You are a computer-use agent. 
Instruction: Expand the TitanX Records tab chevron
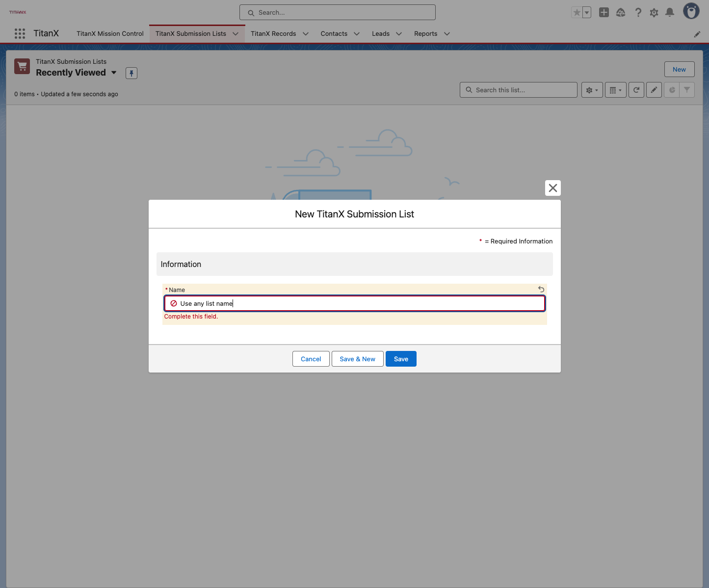pyautogui.click(x=306, y=34)
